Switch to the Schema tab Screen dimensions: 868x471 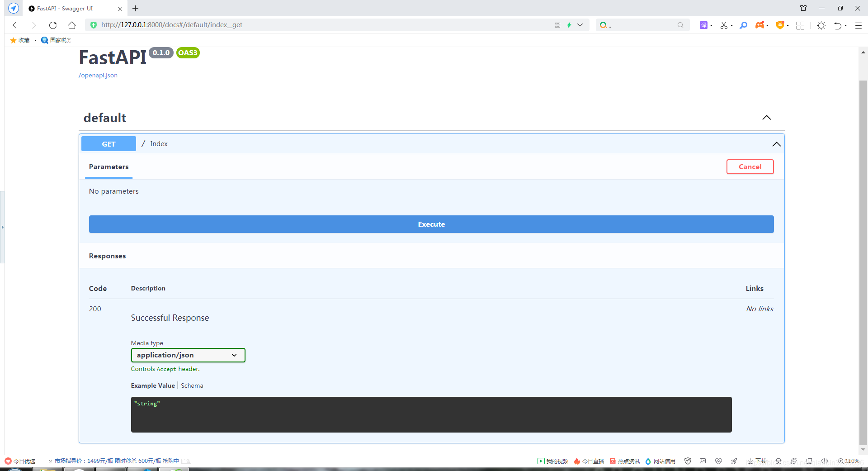point(192,386)
